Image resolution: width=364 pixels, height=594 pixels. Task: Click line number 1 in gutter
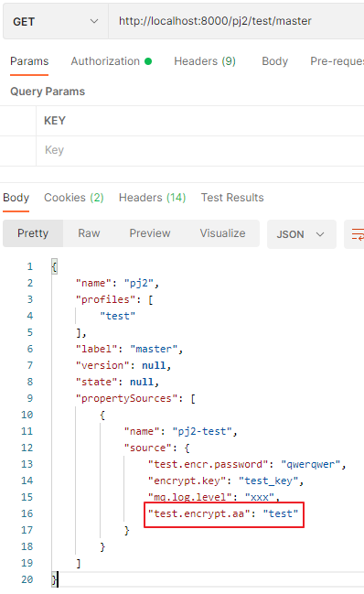tap(30, 267)
